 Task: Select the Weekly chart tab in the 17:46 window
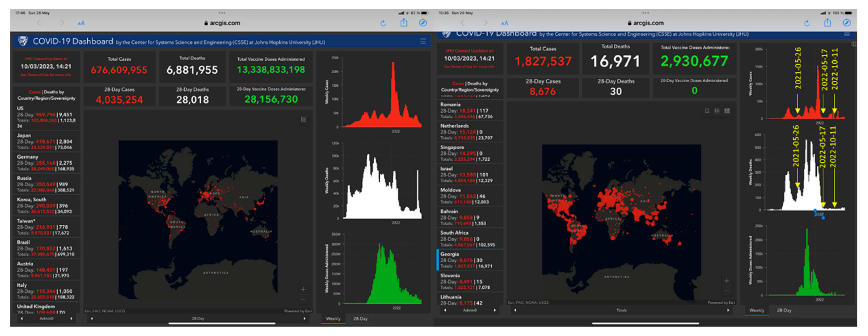[333, 319]
